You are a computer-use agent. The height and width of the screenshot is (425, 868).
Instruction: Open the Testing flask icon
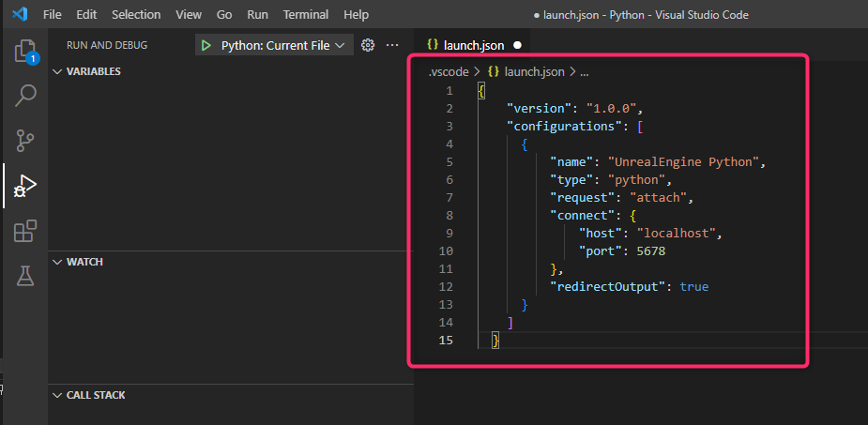click(x=25, y=276)
